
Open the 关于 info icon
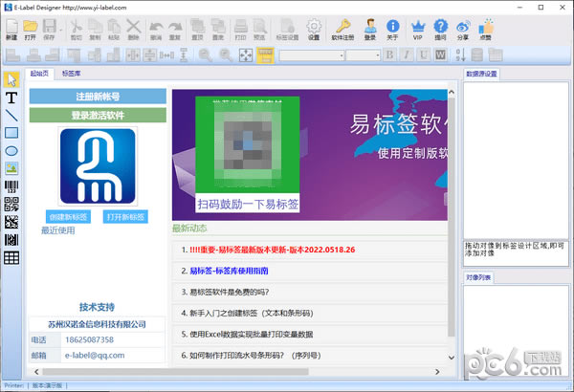pyautogui.click(x=392, y=30)
